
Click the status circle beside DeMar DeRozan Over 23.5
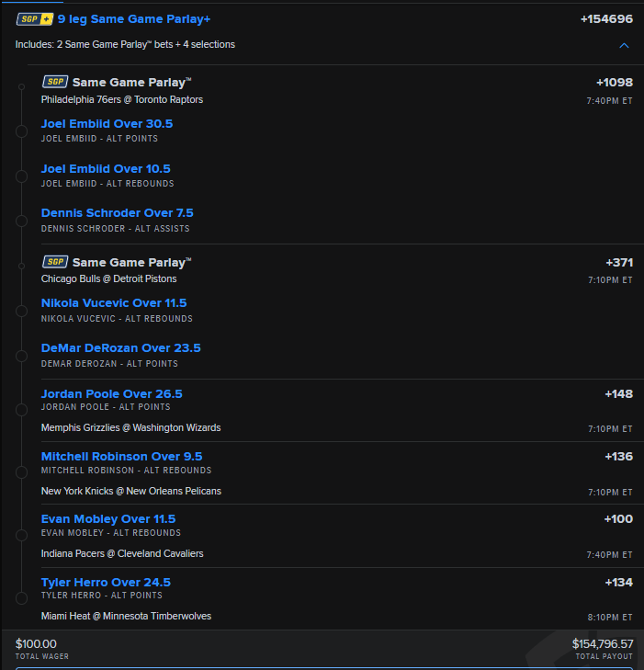(x=21, y=356)
